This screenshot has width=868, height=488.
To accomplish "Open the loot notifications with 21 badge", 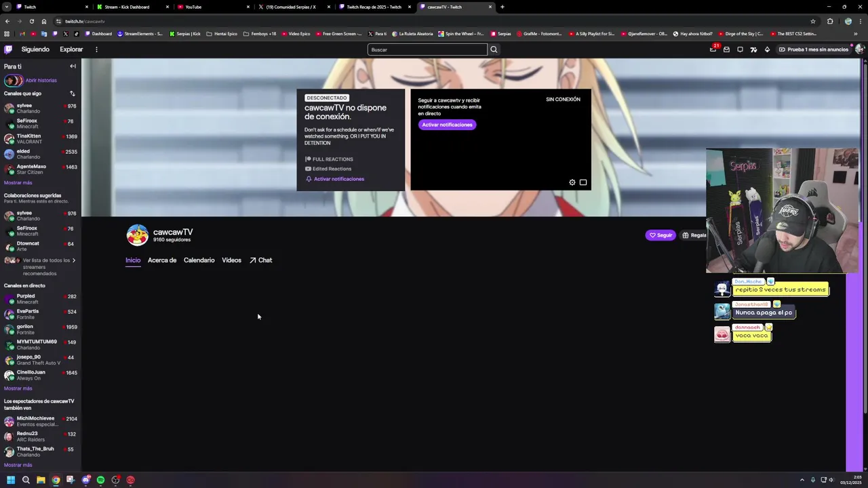I will (x=713, y=49).
